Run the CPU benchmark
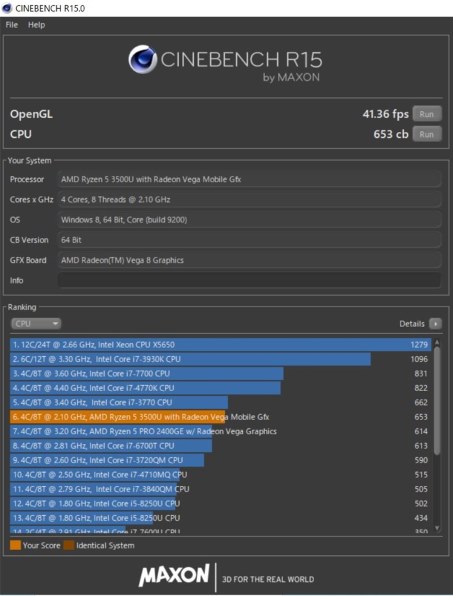 427,134
